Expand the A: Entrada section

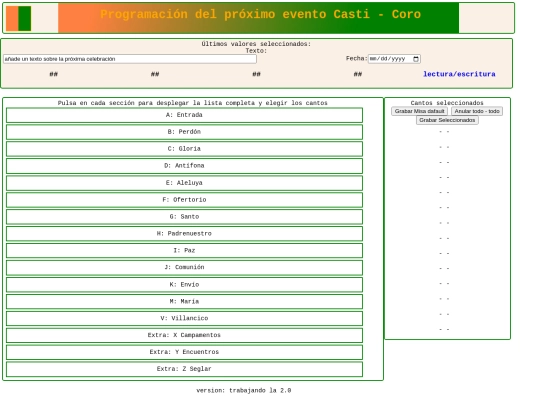pyautogui.click(x=184, y=115)
